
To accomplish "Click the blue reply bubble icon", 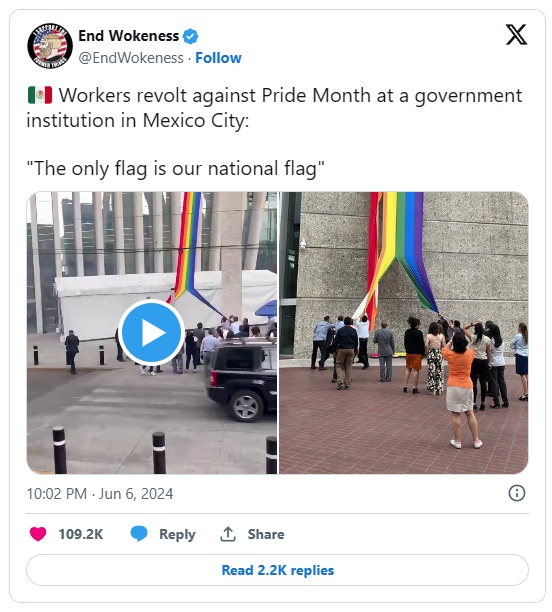I will pos(139,534).
